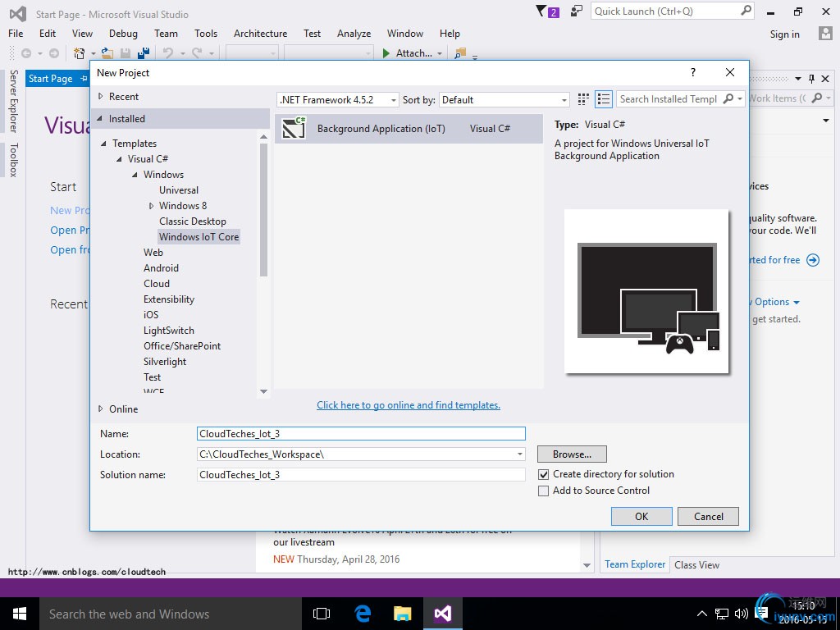
Task: Click the help question mark in New Project
Action: coord(693,73)
